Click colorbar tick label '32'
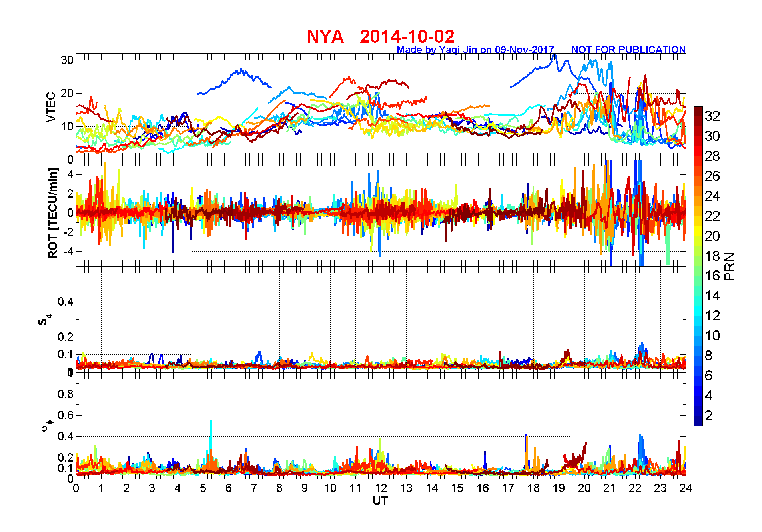The image size is (762, 532). tap(712, 116)
